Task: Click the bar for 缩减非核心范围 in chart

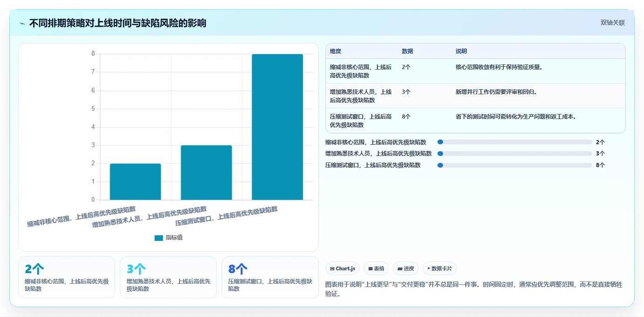Action: pyautogui.click(x=135, y=182)
